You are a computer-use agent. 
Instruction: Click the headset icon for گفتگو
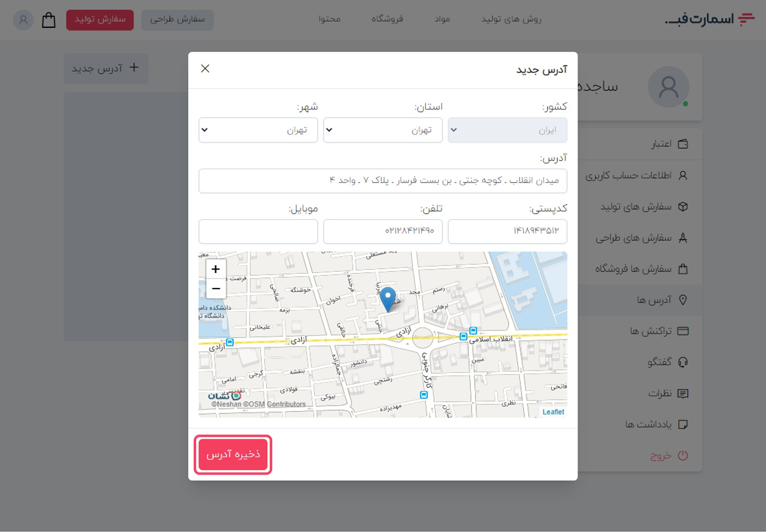pos(683,362)
